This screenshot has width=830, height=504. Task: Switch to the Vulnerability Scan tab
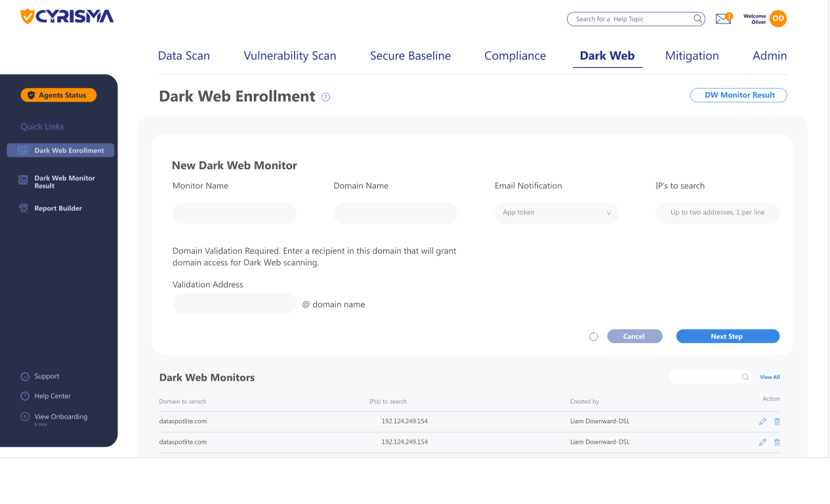[x=290, y=56]
